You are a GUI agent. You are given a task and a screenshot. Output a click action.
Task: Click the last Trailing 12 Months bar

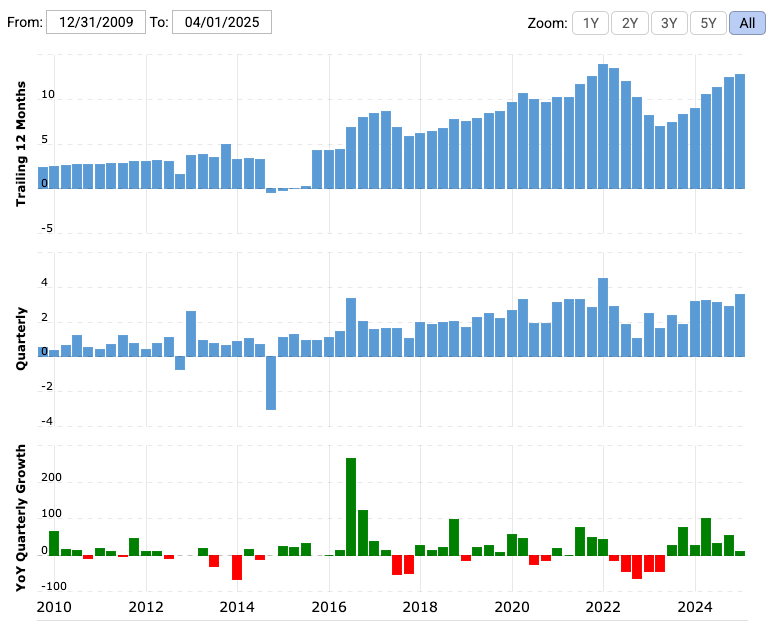[740, 131]
